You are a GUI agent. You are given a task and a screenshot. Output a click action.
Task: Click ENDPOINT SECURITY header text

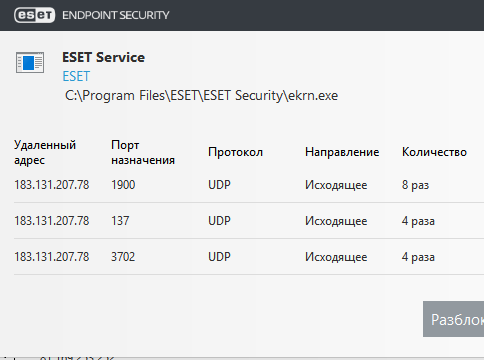[116, 15]
